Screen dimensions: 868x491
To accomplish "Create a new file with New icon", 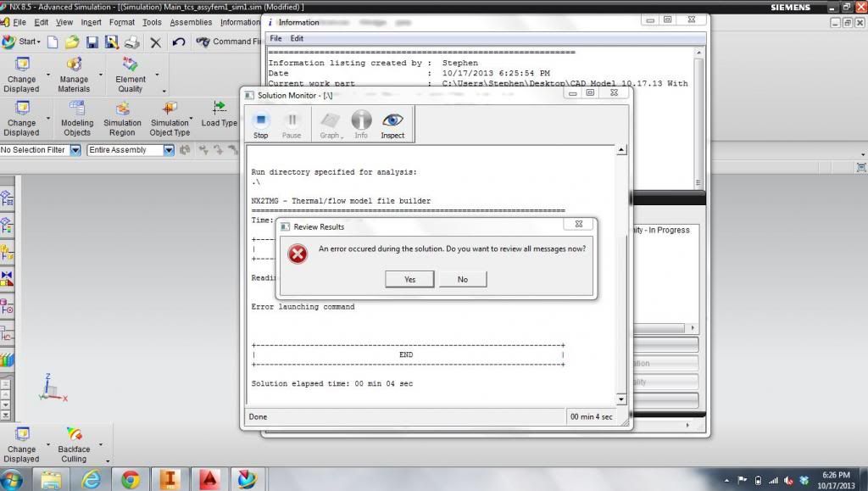I will [53, 42].
